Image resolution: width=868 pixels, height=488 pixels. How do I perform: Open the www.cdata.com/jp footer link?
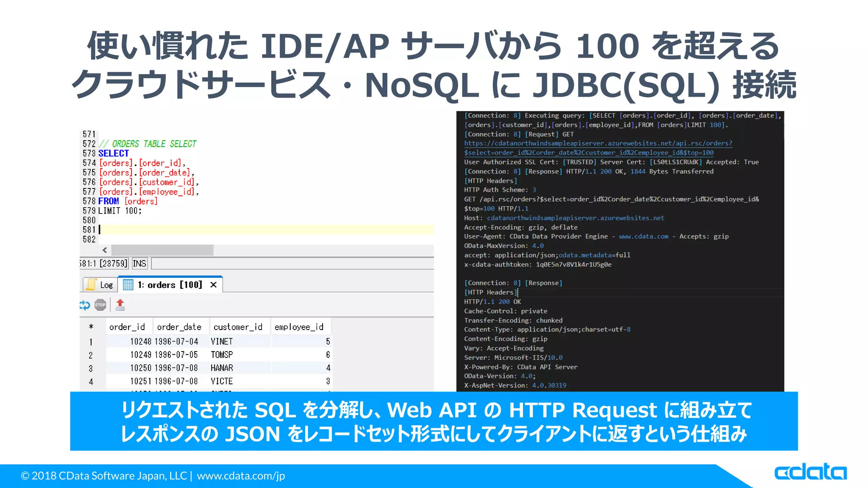[x=241, y=476]
